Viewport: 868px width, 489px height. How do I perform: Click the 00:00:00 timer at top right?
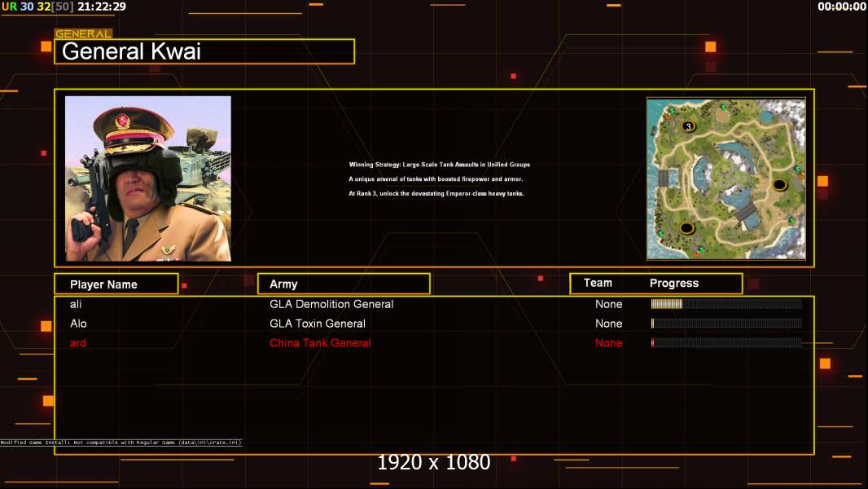pyautogui.click(x=841, y=7)
